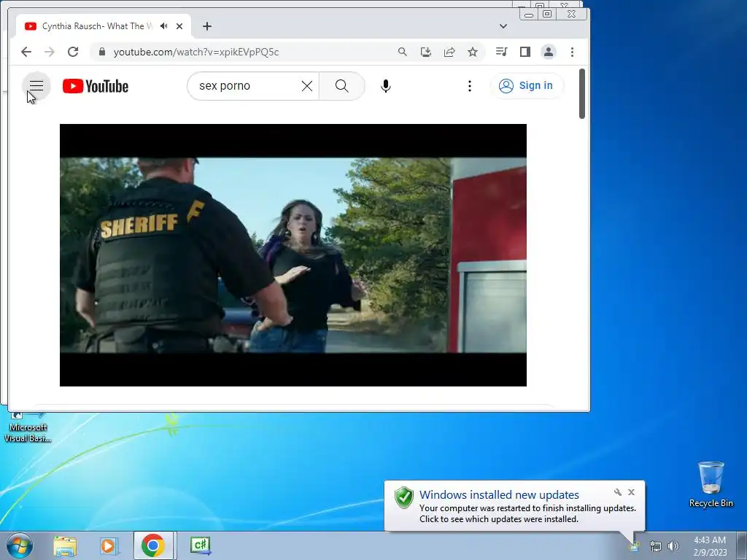Viewport: 747px width, 560px height.
Task: Open Chrome media controls icon
Action: click(502, 52)
